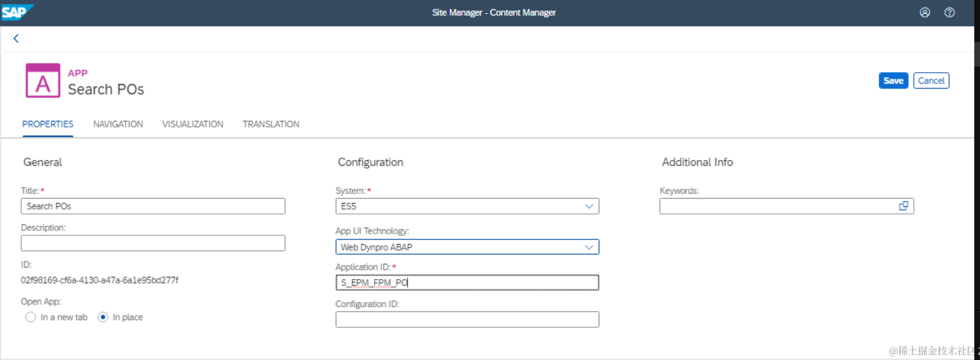Go back using the back arrow

coord(16,38)
